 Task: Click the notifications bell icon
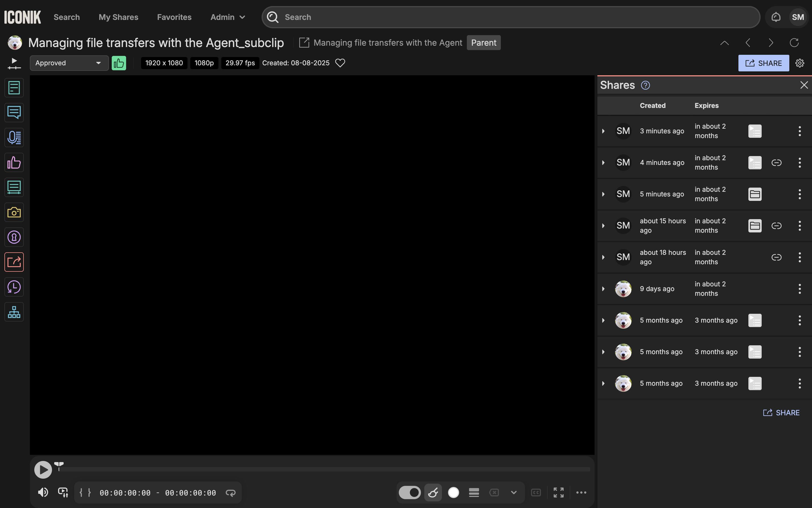[776, 17]
